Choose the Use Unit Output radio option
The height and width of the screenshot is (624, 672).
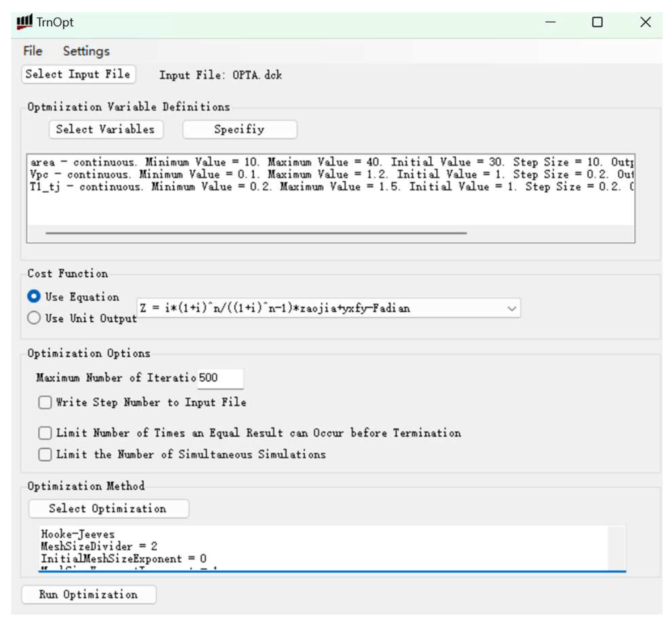[x=34, y=318]
